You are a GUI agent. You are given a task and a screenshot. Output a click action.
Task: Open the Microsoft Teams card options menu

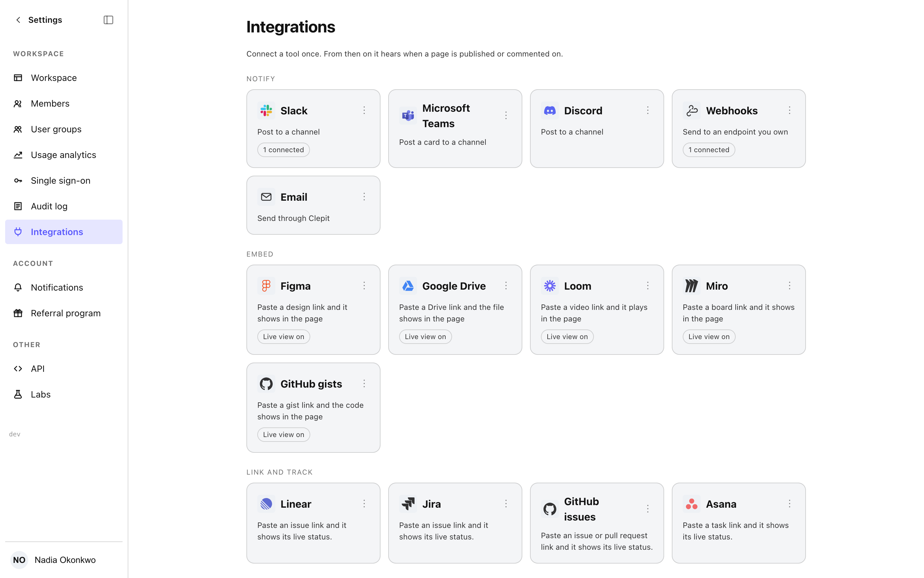pyautogui.click(x=506, y=116)
